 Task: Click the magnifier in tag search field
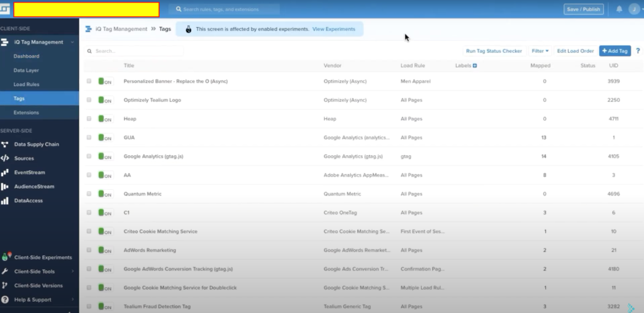pyautogui.click(x=89, y=52)
